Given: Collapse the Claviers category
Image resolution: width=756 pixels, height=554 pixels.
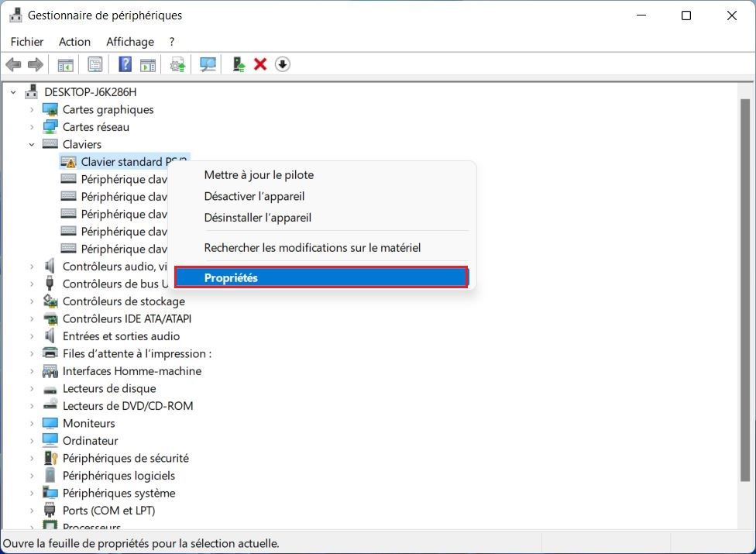Looking at the screenshot, I should pos(32,144).
